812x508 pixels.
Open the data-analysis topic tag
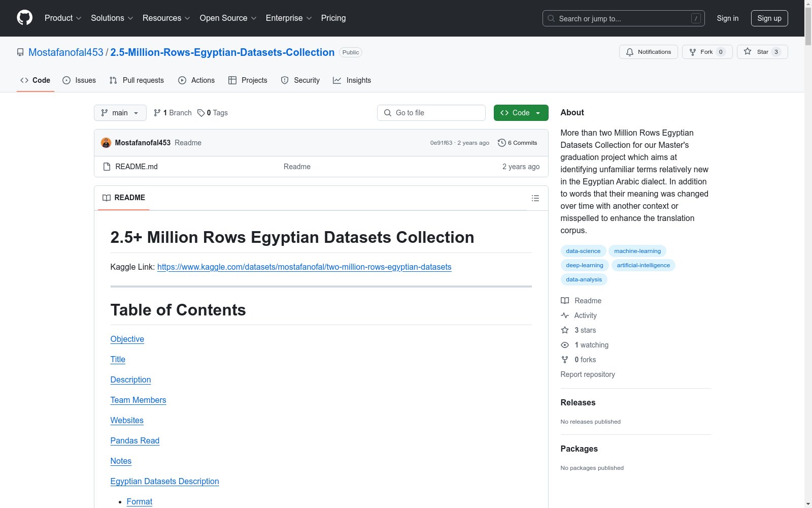[x=584, y=279]
